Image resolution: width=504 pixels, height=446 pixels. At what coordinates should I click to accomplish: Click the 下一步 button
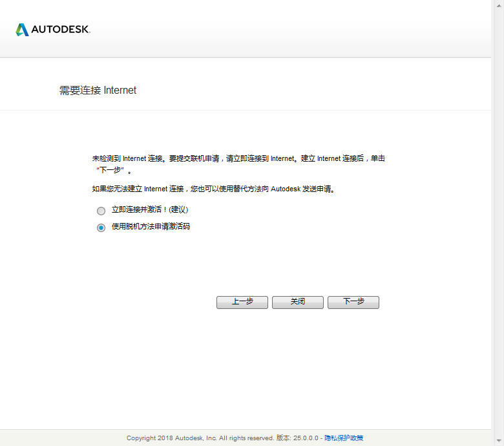pyautogui.click(x=353, y=303)
